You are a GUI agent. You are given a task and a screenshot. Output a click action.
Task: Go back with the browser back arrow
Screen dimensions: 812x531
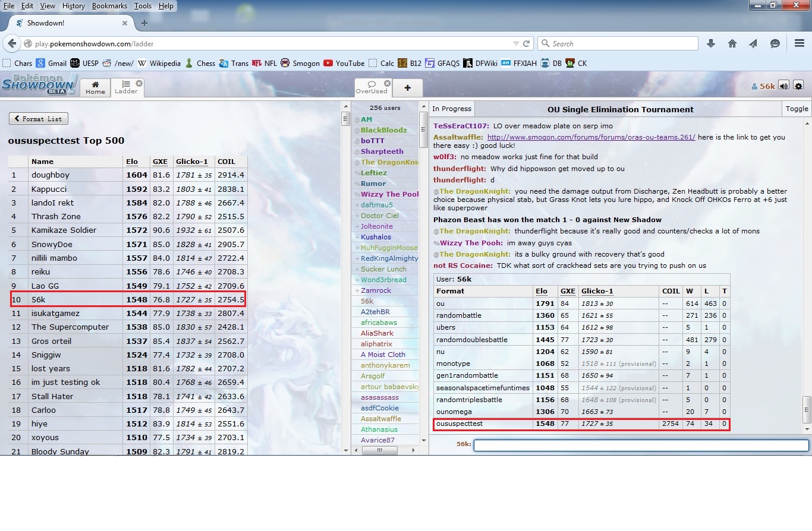[12, 43]
